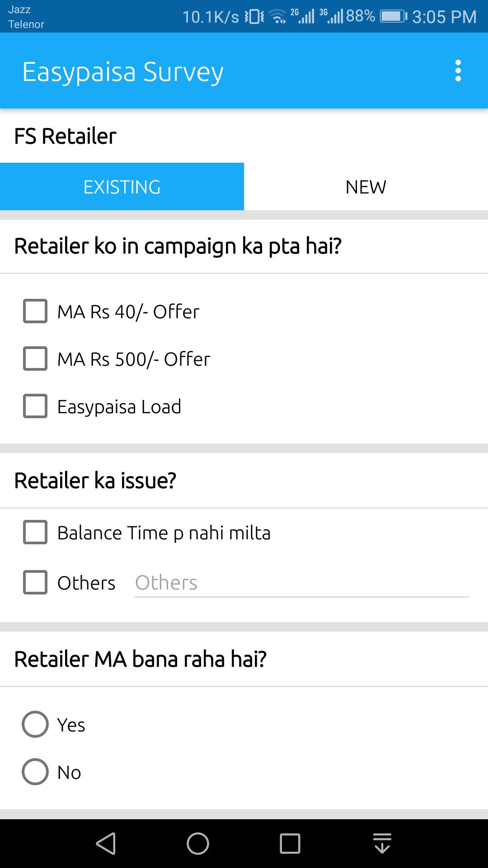Tap the Android back navigation icon
Screen dimensions: 488x868
(x=106, y=844)
